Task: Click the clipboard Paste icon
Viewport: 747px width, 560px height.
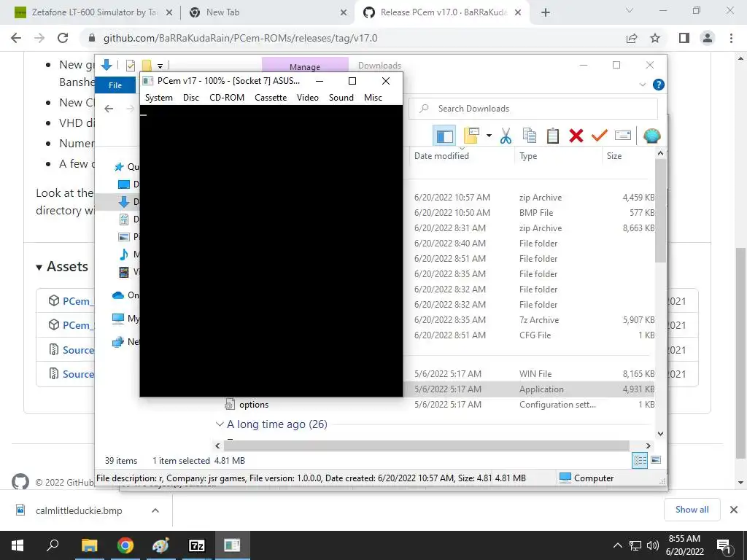Action: point(553,136)
